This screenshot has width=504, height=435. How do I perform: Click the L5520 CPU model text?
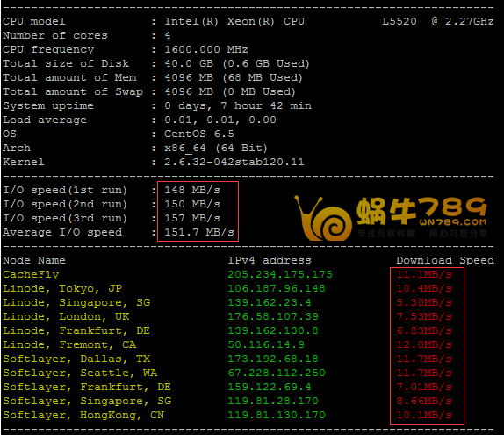click(x=400, y=21)
